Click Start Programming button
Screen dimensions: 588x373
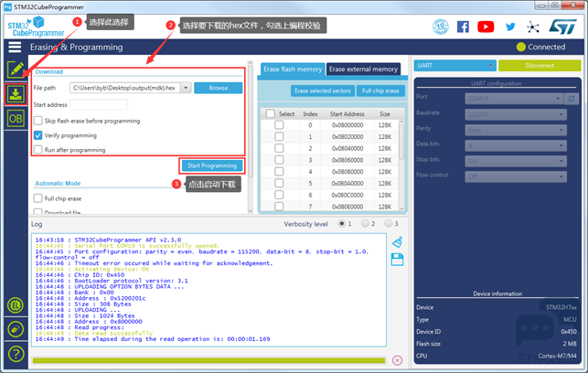coord(212,165)
